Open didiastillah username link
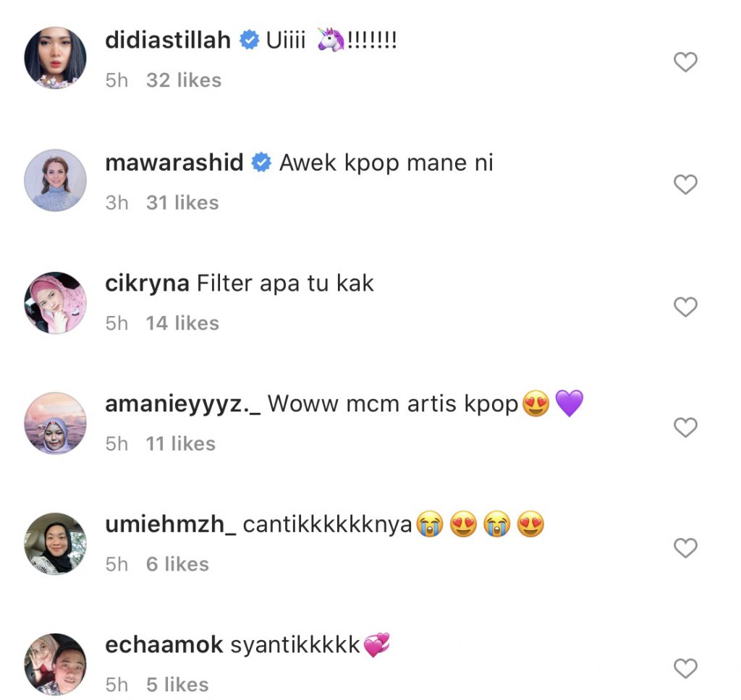Image resolution: width=741 pixels, height=700 pixels. (x=168, y=40)
